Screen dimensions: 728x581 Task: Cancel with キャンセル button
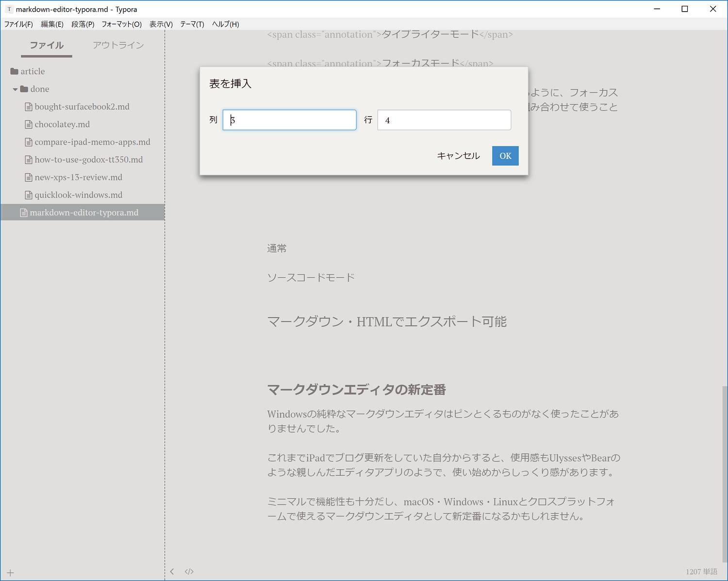coord(458,156)
